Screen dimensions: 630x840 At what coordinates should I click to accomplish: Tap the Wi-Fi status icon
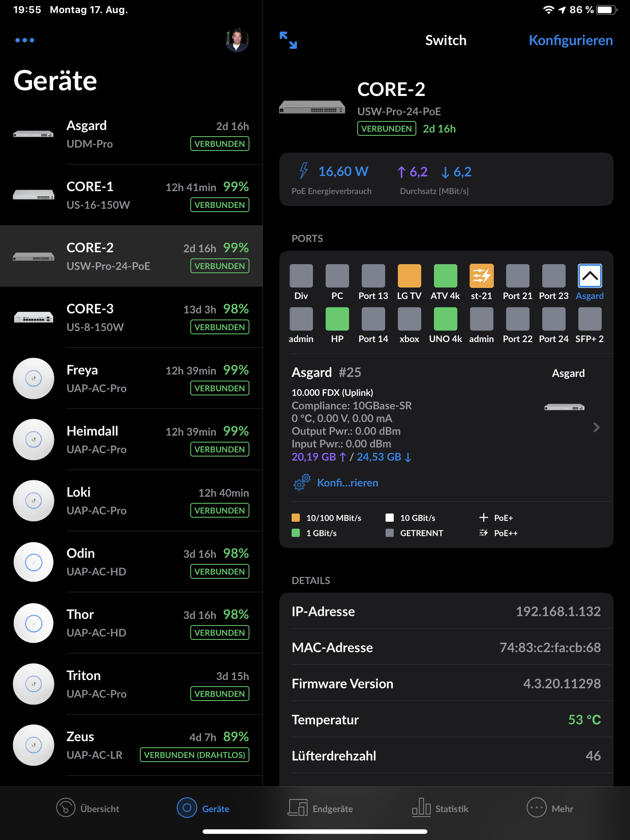(x=548, y=10)
